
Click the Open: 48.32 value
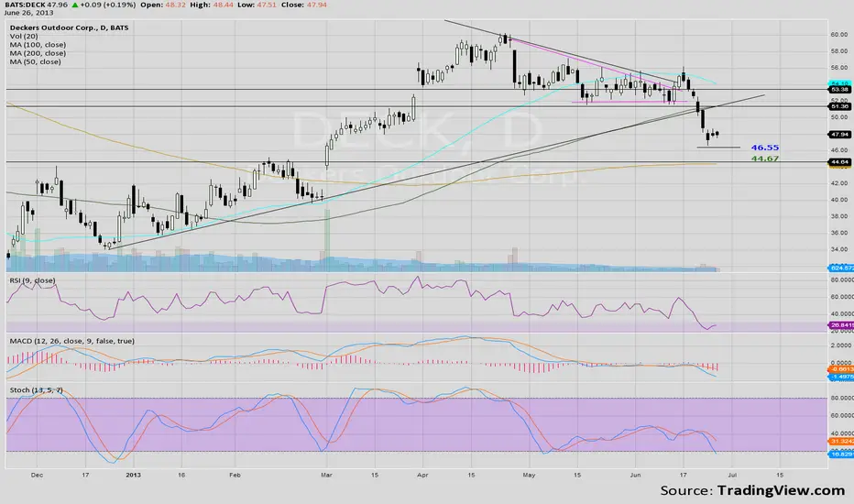[x=162, y=5]
